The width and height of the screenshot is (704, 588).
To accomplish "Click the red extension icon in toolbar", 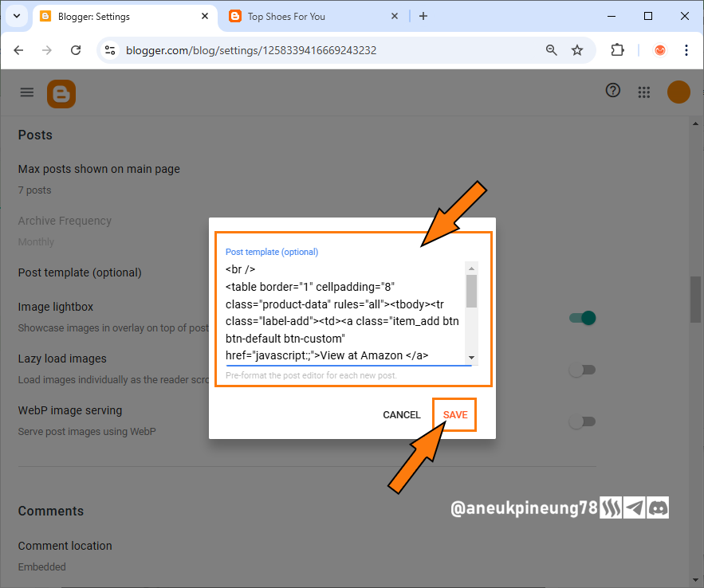I will tap(659, 50).
